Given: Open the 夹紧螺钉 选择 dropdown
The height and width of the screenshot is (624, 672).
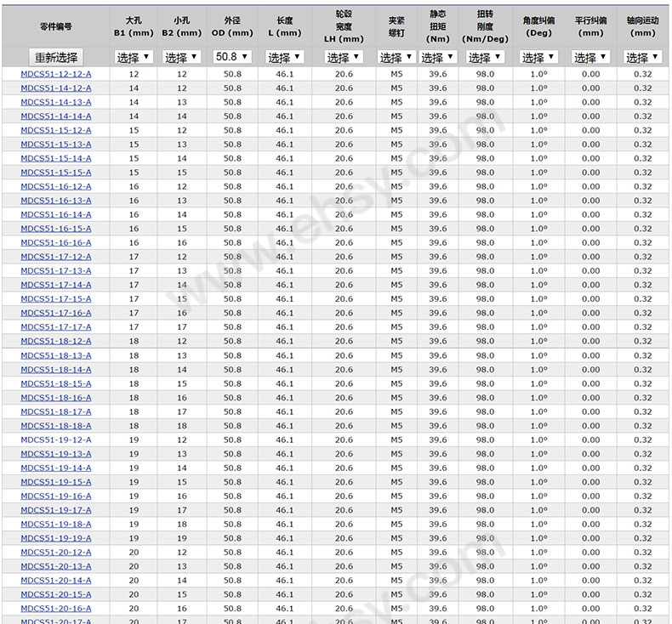Looking at the screenshot, I should 396,57.
